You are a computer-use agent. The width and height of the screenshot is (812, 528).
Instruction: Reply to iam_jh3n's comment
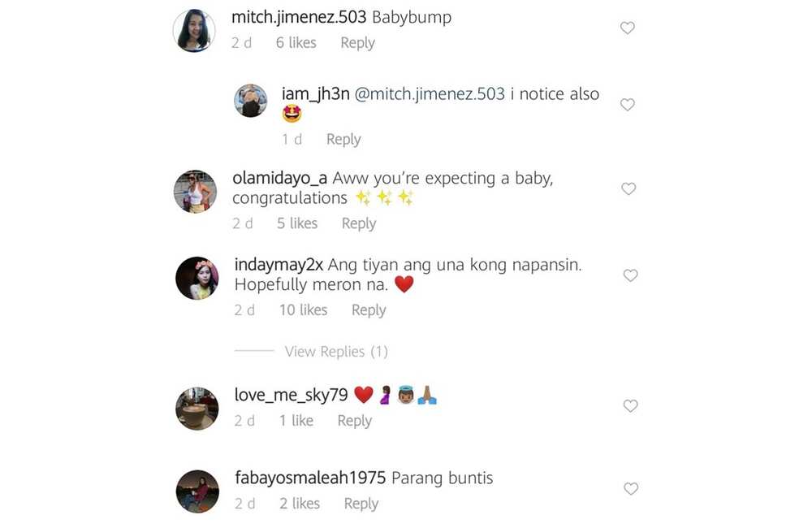pyautogui.click(x=343, y=140)
